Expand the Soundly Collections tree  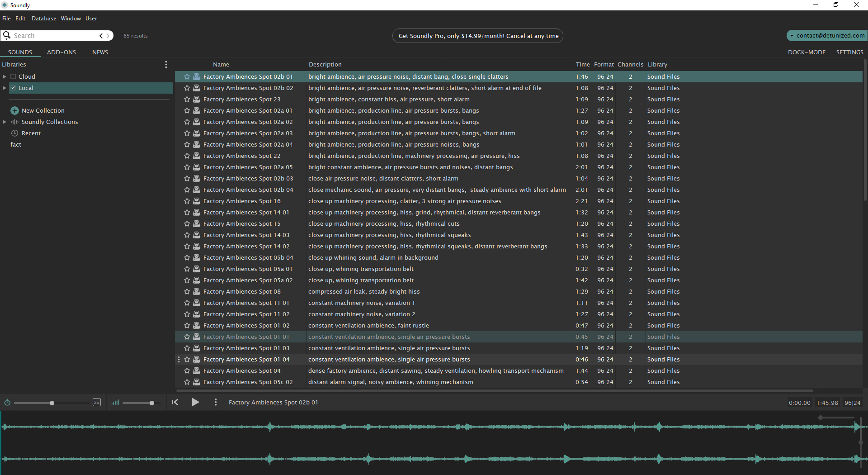click(x=5, y=122)
